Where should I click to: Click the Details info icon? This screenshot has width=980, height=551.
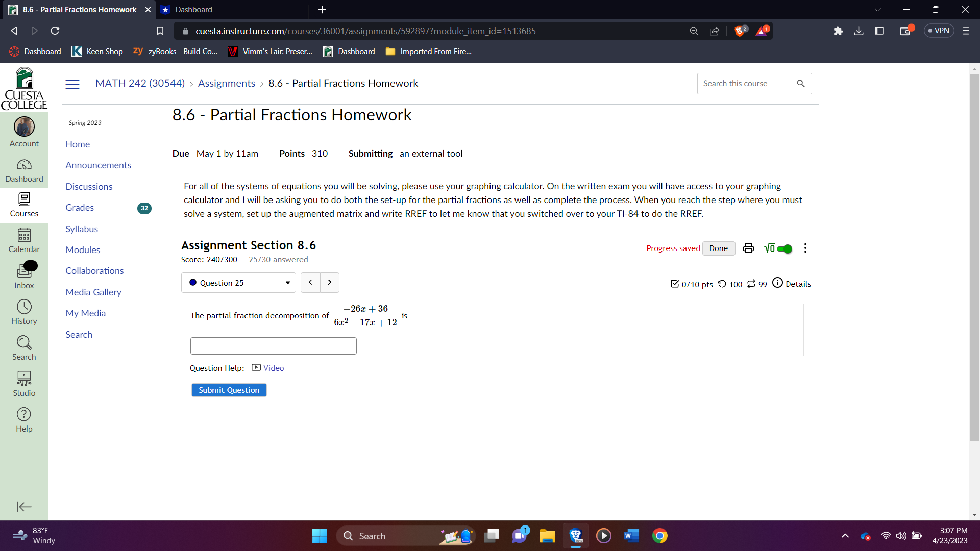[x=776, y=283]
